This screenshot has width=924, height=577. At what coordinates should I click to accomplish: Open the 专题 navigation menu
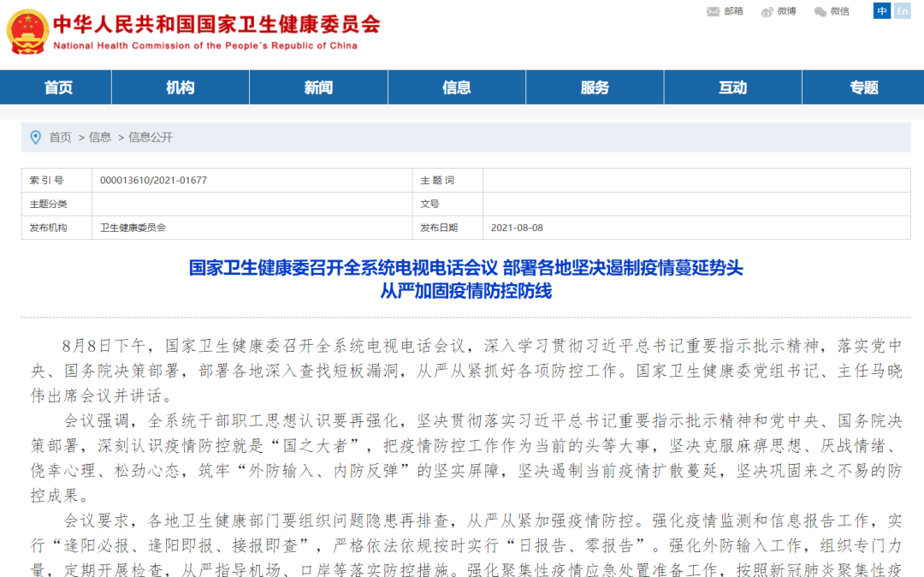(864, 87)
